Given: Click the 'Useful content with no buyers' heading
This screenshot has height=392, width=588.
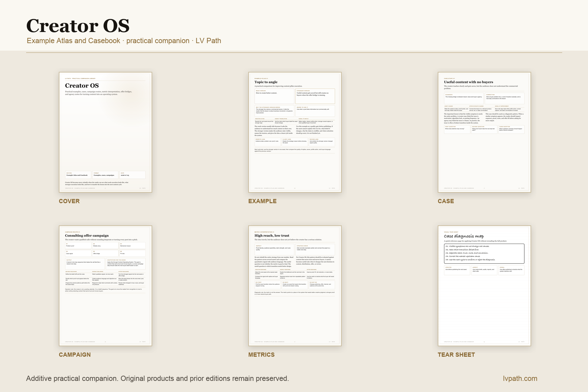Looking at the screenshot, I should click(x=468, y=82).
